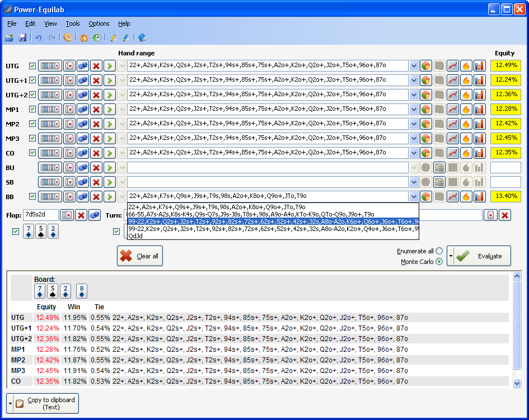The width and height of the screenshot is (529, 420).
Task: Click the Evaluate button
Action: [x=483, y=256]
